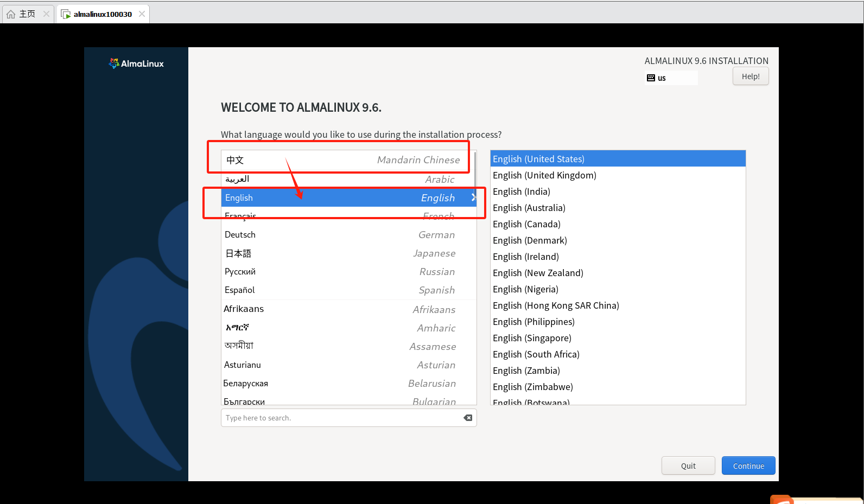Choose English (Hong Kong SAR China) locale
This screenshot has width=864, height=504.
click(x=618, y=305)
